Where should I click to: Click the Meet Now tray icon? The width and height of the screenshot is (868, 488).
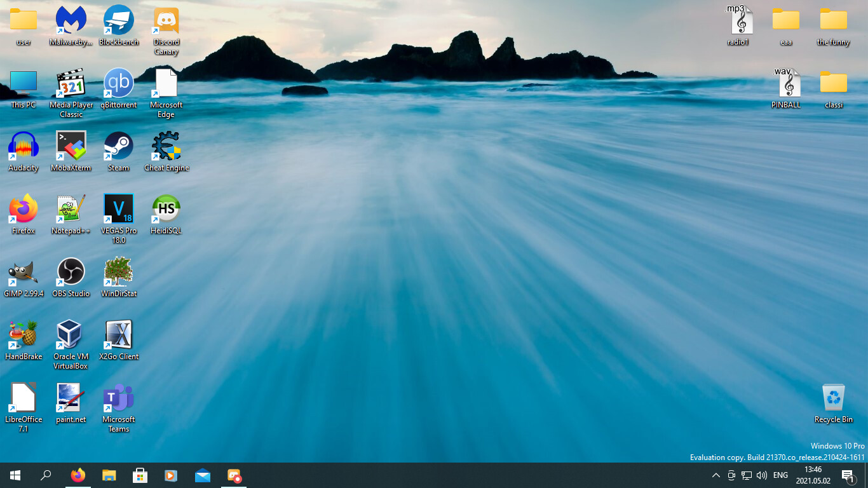click(731, 475)
